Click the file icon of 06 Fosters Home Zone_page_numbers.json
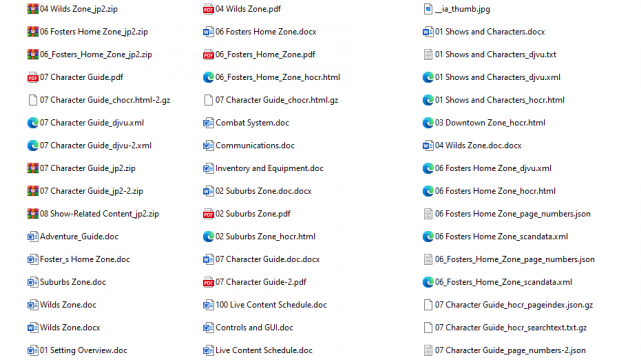Screen dimensions: 641x360 [428, 214]
